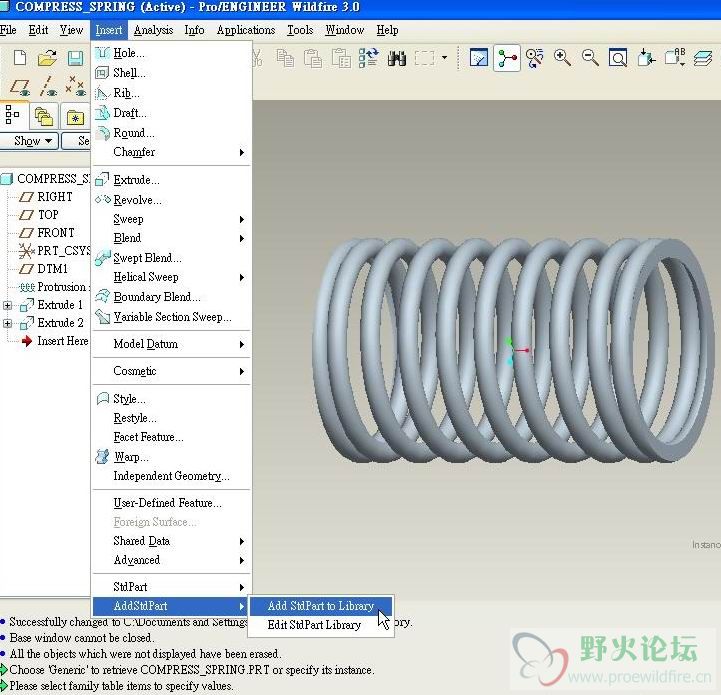Expand the Helical Sweep submenu
721x695 pixels.
coord(172,277)
